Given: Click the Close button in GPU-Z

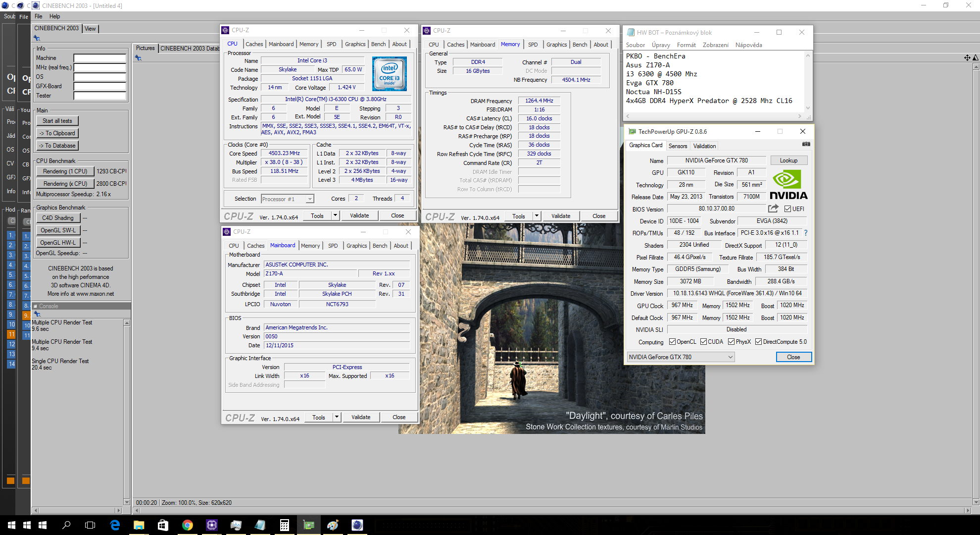Looking at the screenshot, I should (x=793, y=357).
